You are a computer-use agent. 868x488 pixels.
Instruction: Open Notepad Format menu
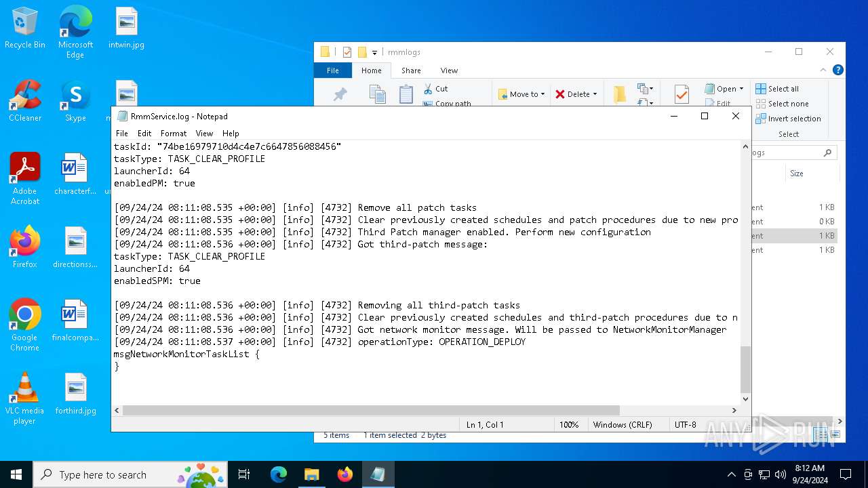coord(174,134)
